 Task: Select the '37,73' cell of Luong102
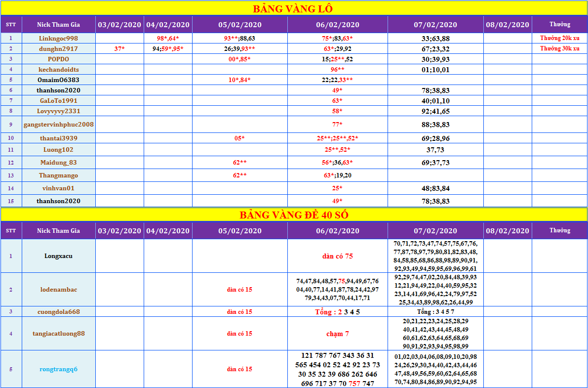435,149
